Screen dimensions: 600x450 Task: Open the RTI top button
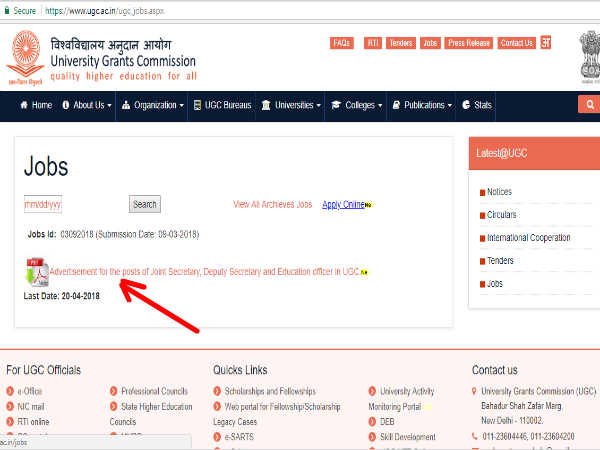[373, 43]
